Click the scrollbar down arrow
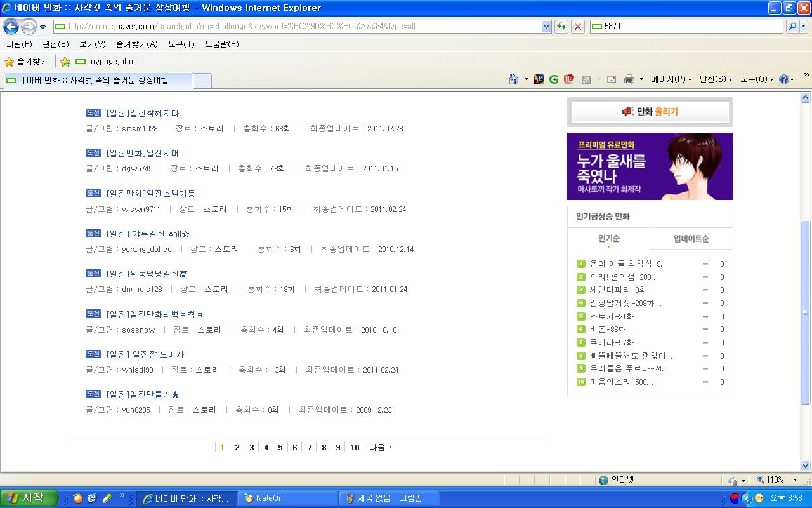Viewport: 812px width, 508px height. coord(806,465)
